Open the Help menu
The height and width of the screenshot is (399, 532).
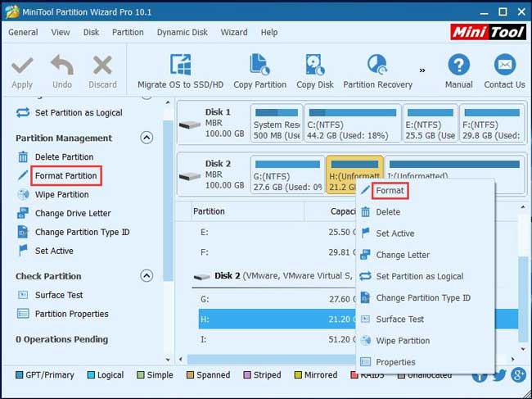click(x=269, y=32)
